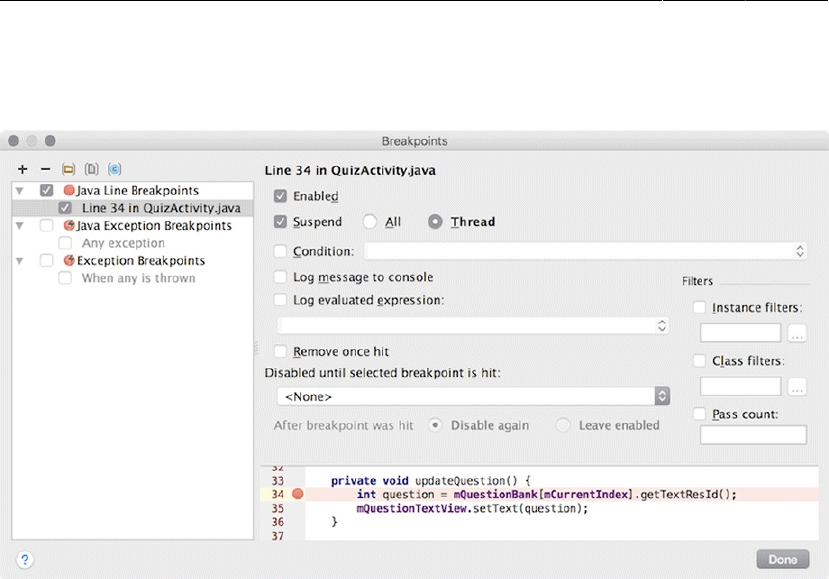Click the group by class icon
The image size is (829, 579).
point(114,170)
